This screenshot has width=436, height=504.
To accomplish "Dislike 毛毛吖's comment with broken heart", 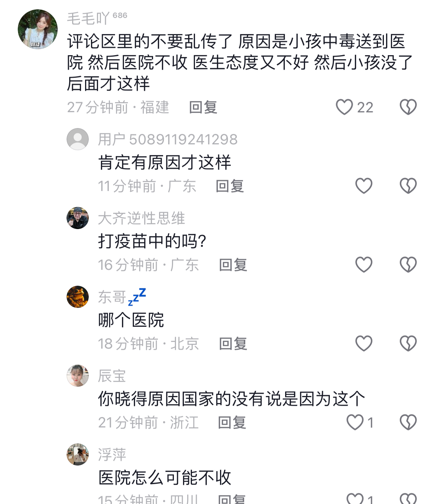I will click(408, 107).
